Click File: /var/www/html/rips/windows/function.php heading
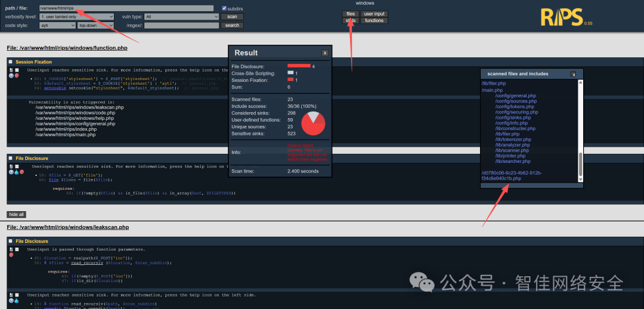Image resolution: width=644 pixels, height=309 pixels. (x=67, y=48)
